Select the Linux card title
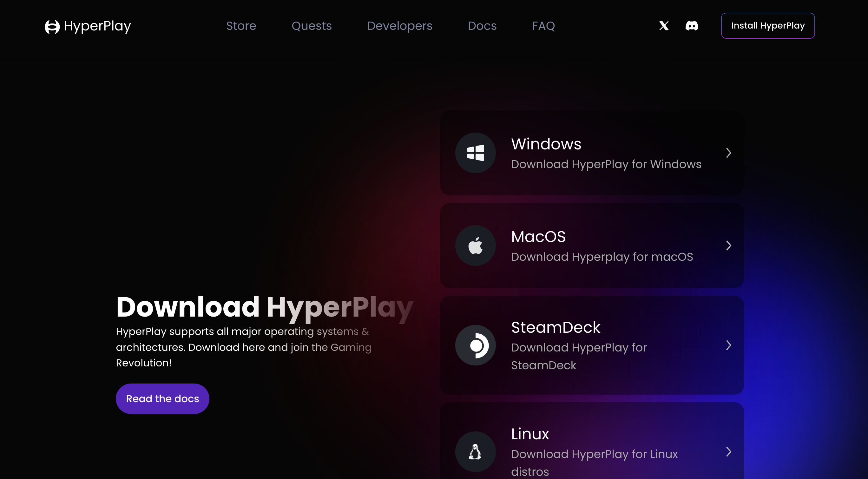 click(530, 434)
